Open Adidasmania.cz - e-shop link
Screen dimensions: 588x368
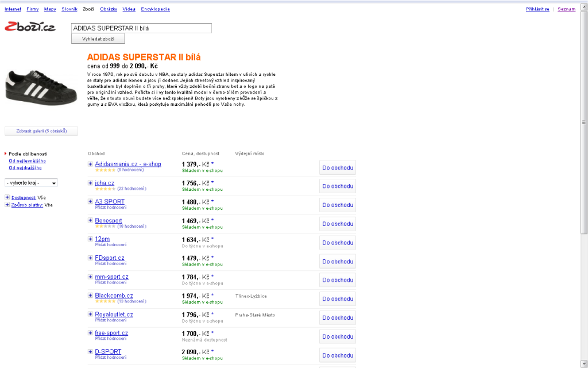(x=128, y=164)
